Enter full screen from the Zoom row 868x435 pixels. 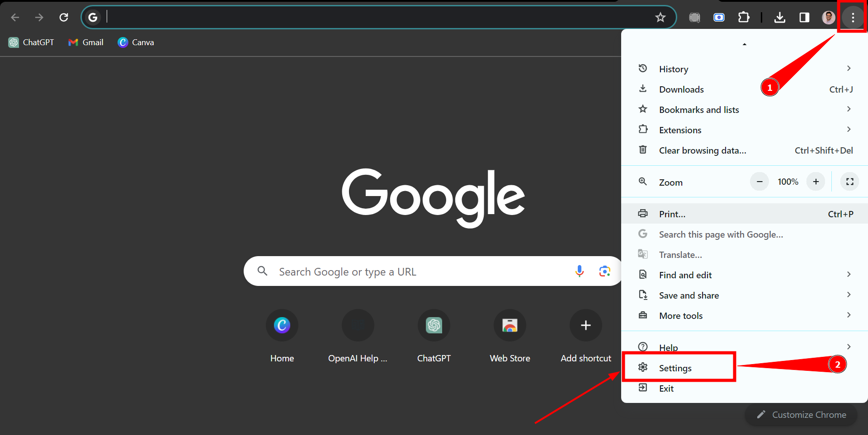pos(849,181)
